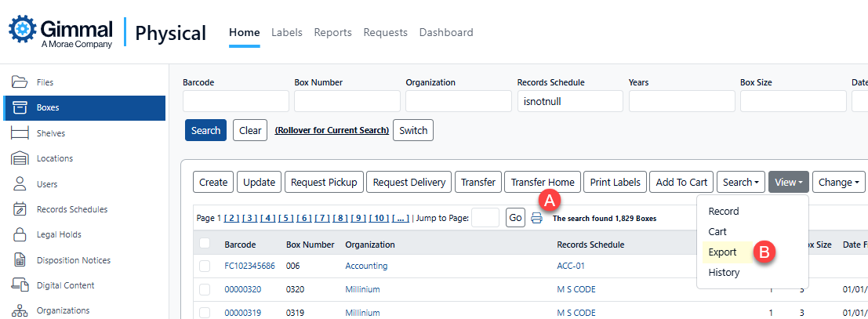Check the box for barcode FC102345686
Screen dimensions: 868x319
205,266
